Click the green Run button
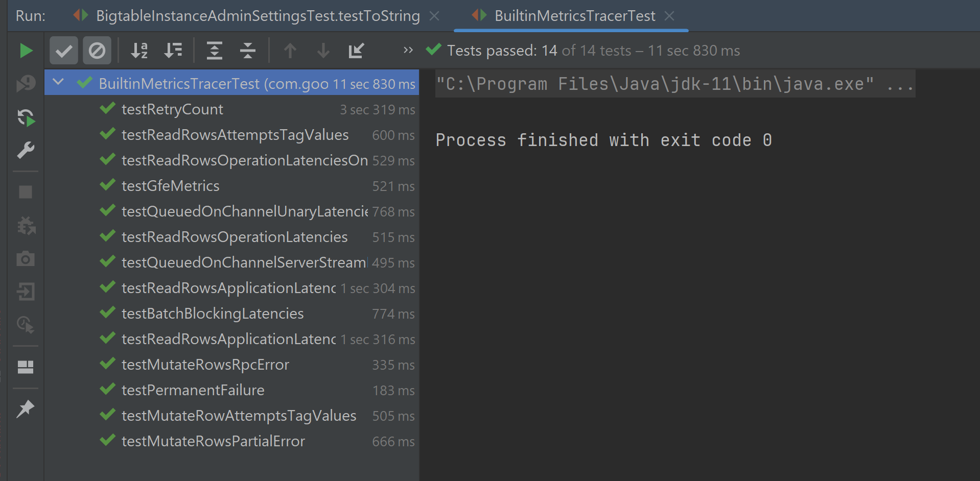This screenshot has height=481, width=980. (26, 51)
